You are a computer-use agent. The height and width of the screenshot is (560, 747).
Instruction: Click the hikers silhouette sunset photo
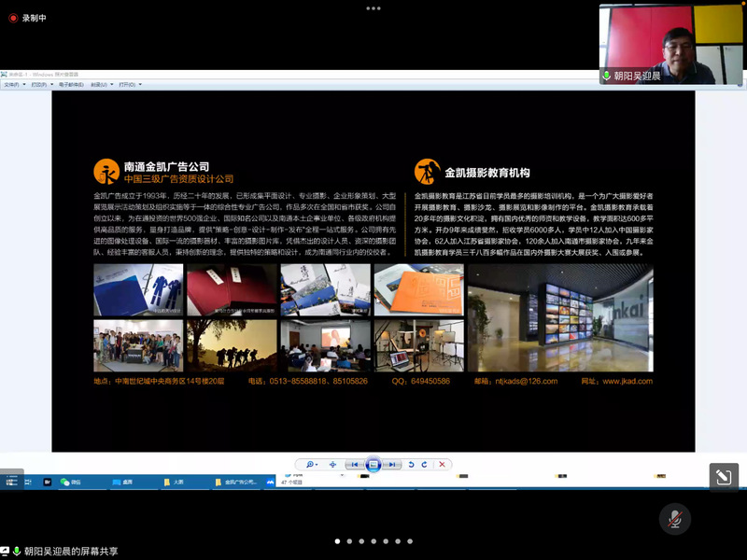coord(232,345)
